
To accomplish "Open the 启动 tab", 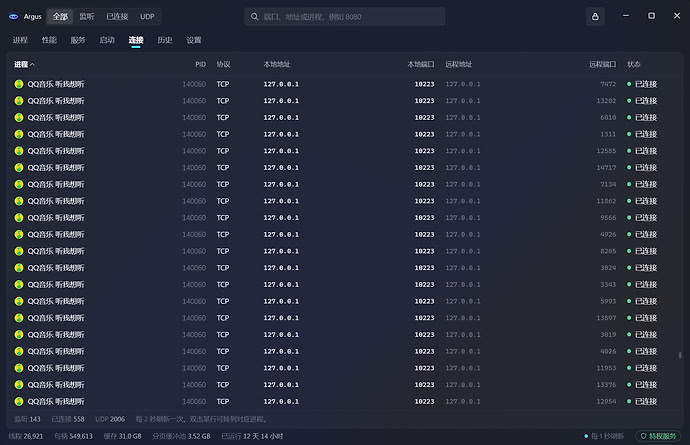I will [x=107, y=40].
